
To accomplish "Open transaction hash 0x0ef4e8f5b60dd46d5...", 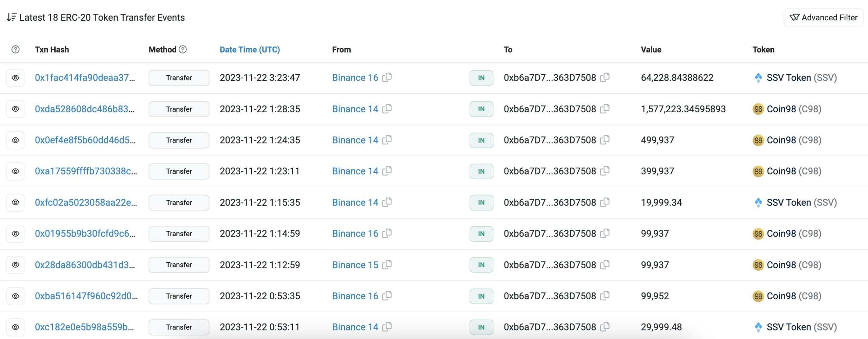I will click(85, 140).
